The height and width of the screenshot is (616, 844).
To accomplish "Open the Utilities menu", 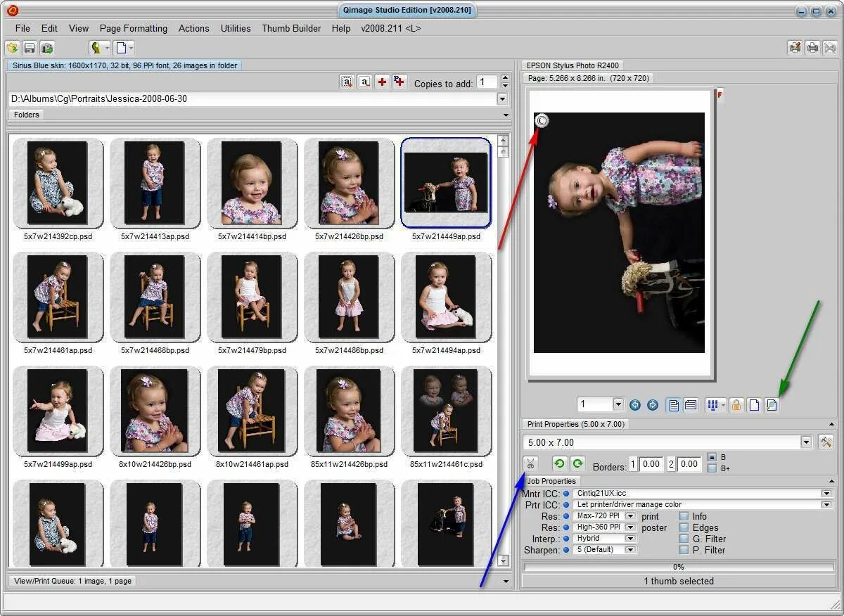I will 236,28.
